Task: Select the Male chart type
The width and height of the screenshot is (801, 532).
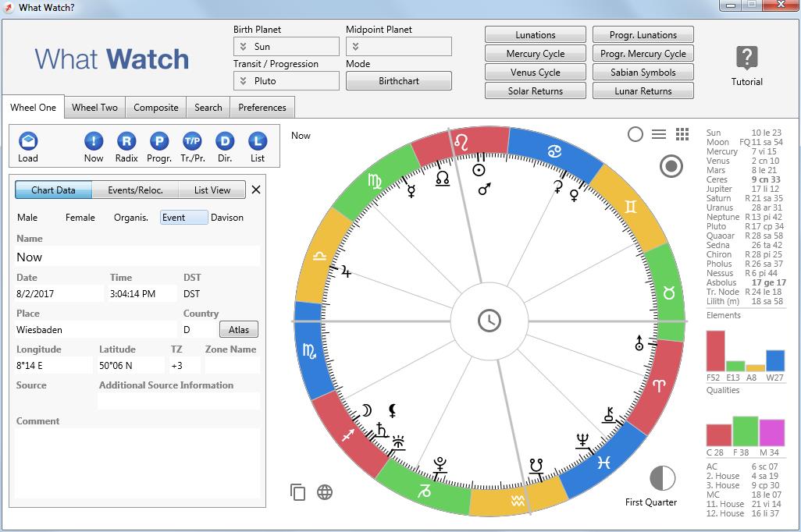Action: pos(27,218)
